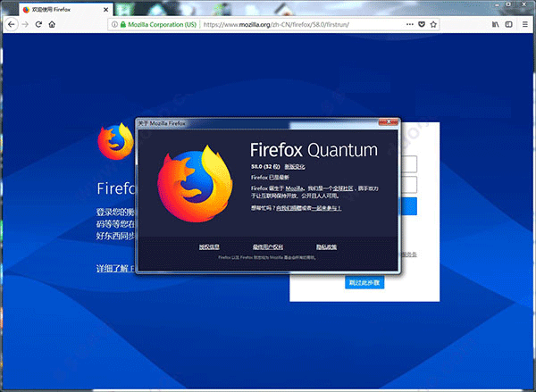Image resolution: width=536 pixels, height=392 pixels.
Task: Click the 'Firefox 已是最新' status text
Action: 270,178
